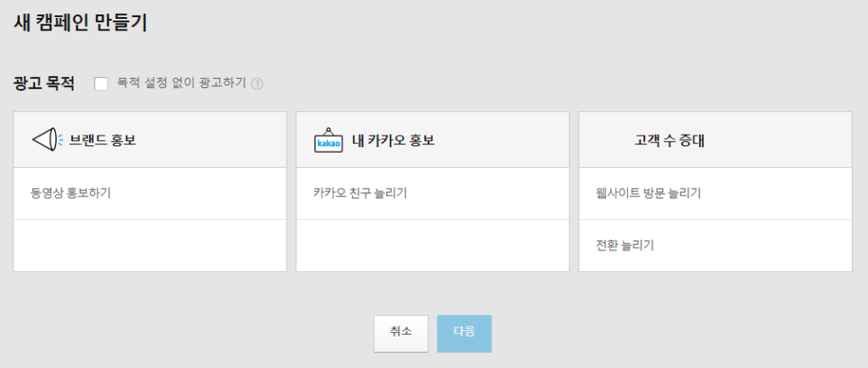Click the 고객 수 증대 card header

(x=715, y=140)
